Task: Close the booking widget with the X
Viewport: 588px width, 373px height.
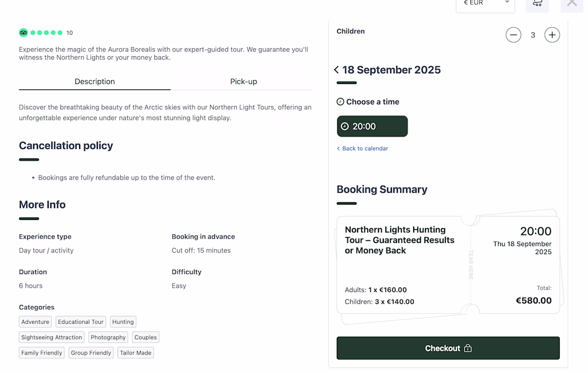Action: point(571,4)
